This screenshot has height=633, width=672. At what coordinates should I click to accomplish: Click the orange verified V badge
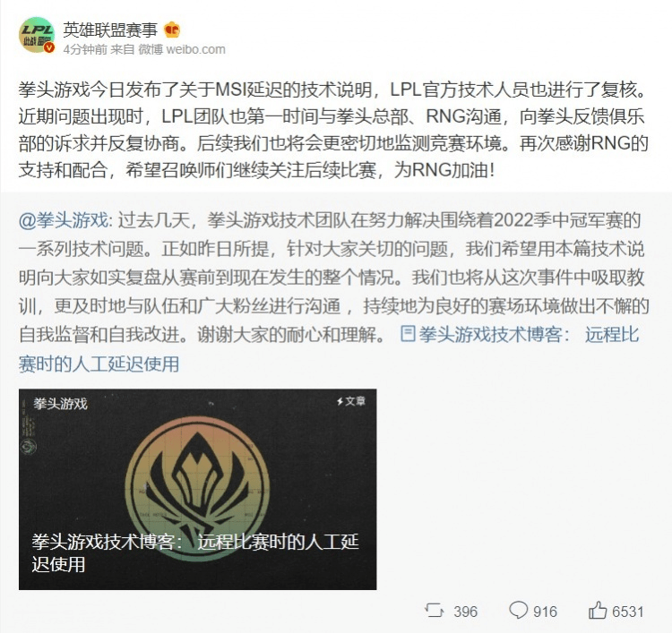click(x=49, y=47)
